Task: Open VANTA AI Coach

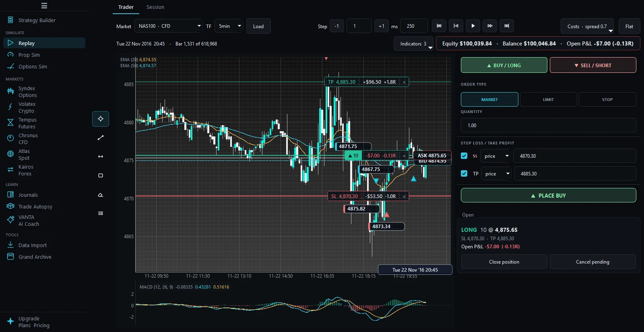Action: (44, 221)
